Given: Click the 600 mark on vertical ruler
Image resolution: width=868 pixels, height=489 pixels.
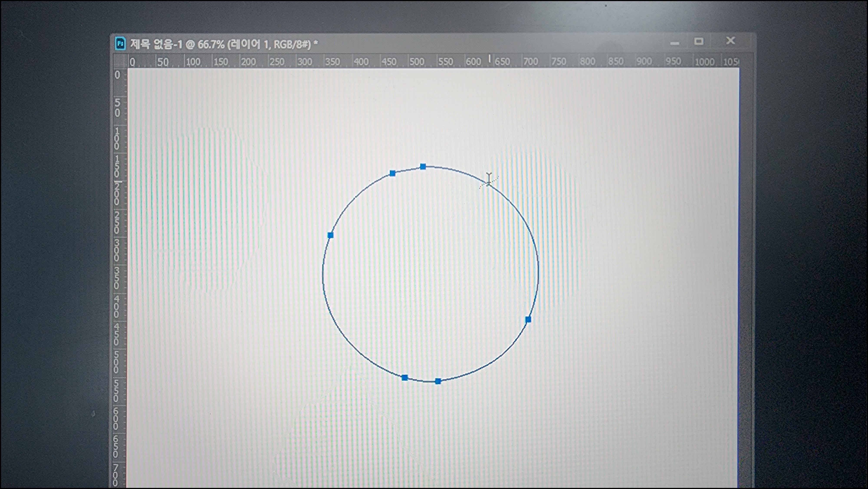Looking at the screenshot, I should (x=116, y=419).
